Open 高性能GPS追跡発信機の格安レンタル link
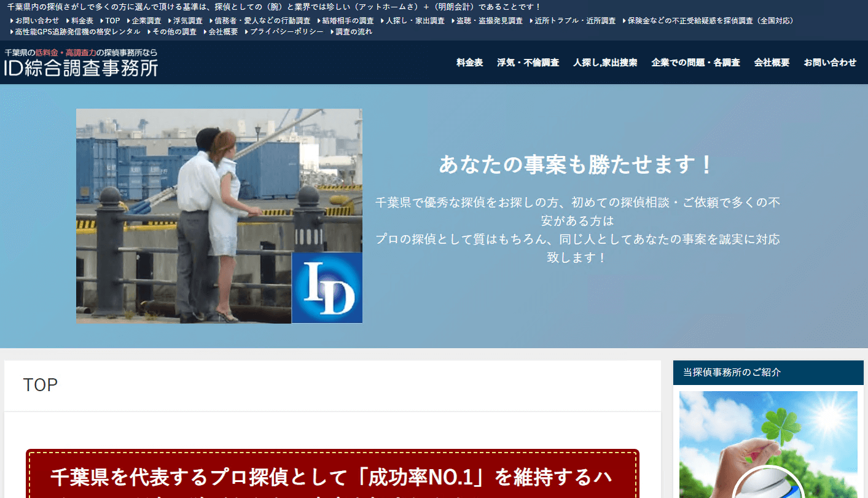The image size is (868, 498). coord(78,31)
